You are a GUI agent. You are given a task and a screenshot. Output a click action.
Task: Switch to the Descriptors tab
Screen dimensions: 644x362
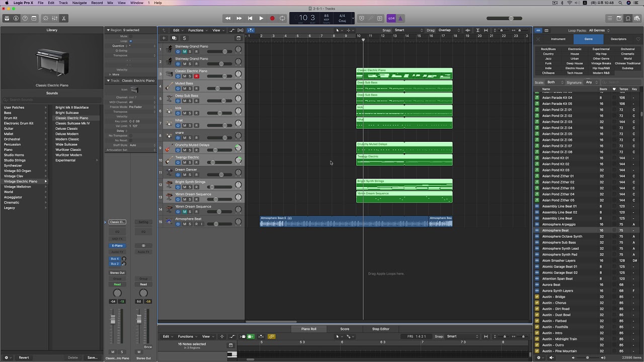click(618, 39)
